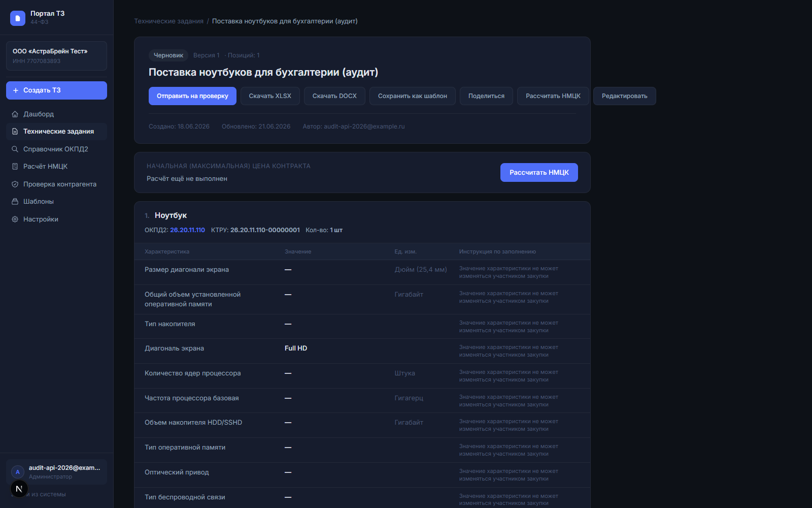Click the Портал ТЗ logo icon
Image resolution: width=812 pixels, height=508 pixels.
tap(18, 18)
